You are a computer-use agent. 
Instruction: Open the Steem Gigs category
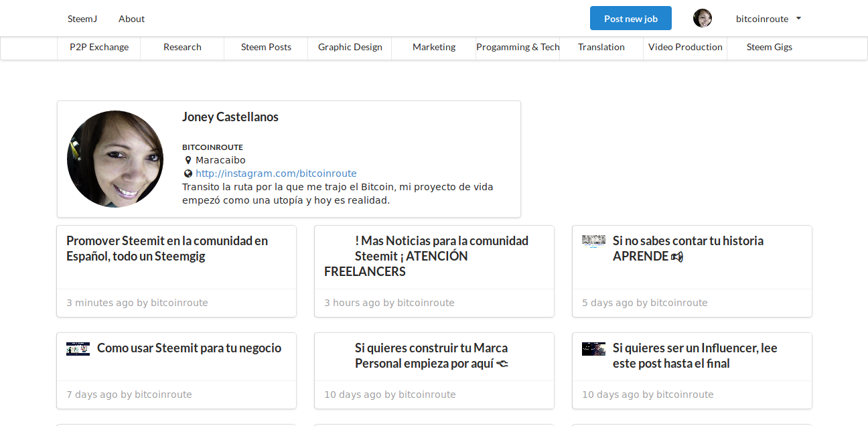pos(769,47)
